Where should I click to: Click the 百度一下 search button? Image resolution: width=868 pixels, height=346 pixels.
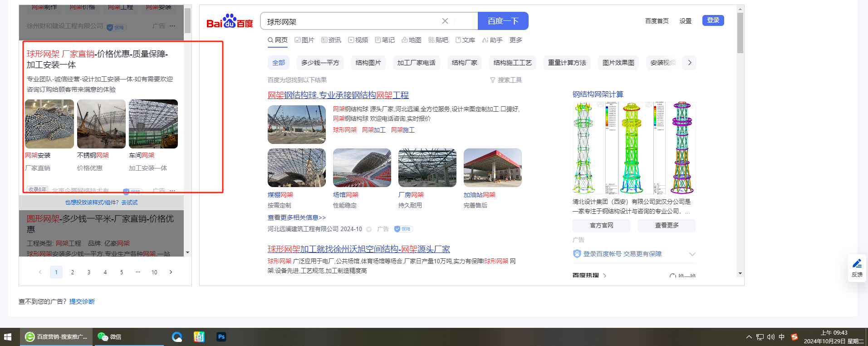tap(503, 21)
